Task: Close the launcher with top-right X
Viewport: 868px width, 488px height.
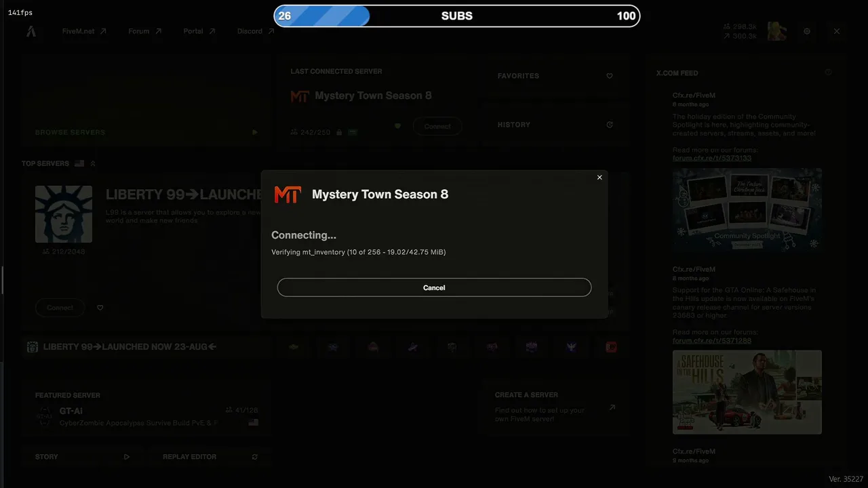Action: point(837,31)
